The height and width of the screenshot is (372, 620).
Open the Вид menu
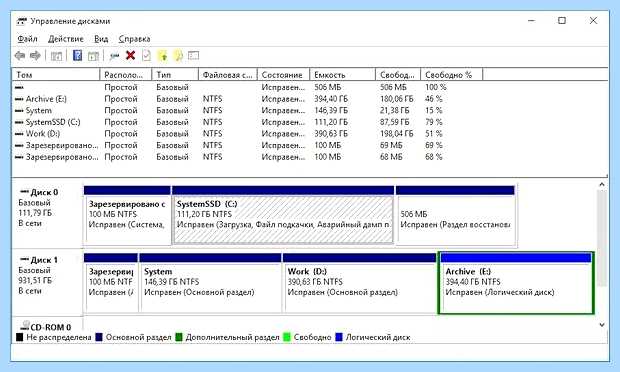(101, 39)
